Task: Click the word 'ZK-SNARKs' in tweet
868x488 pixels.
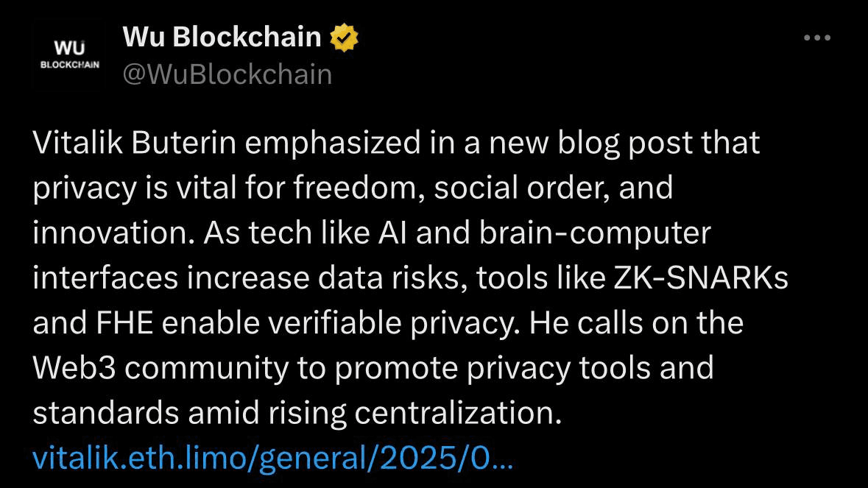Action: coord(701,277)
